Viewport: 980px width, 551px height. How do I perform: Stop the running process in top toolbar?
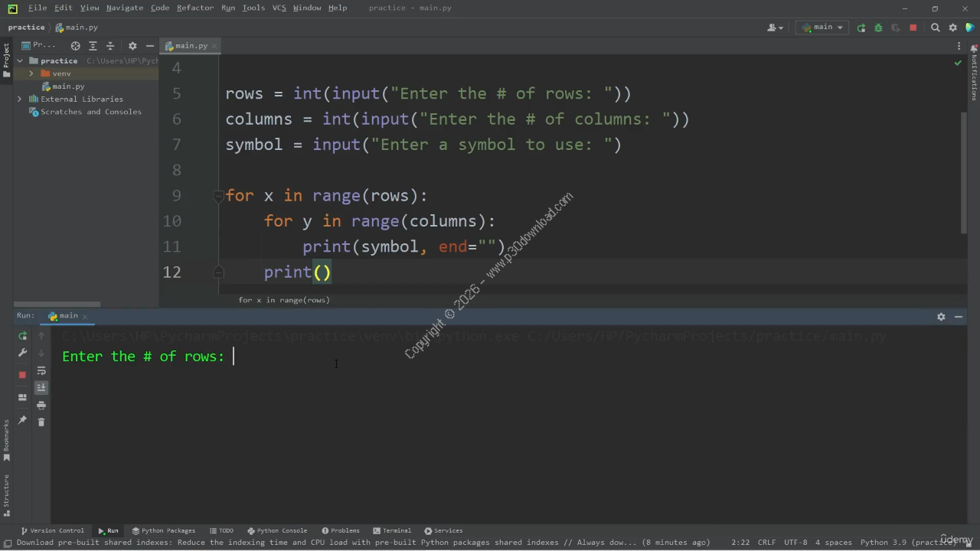click(913, 28)
